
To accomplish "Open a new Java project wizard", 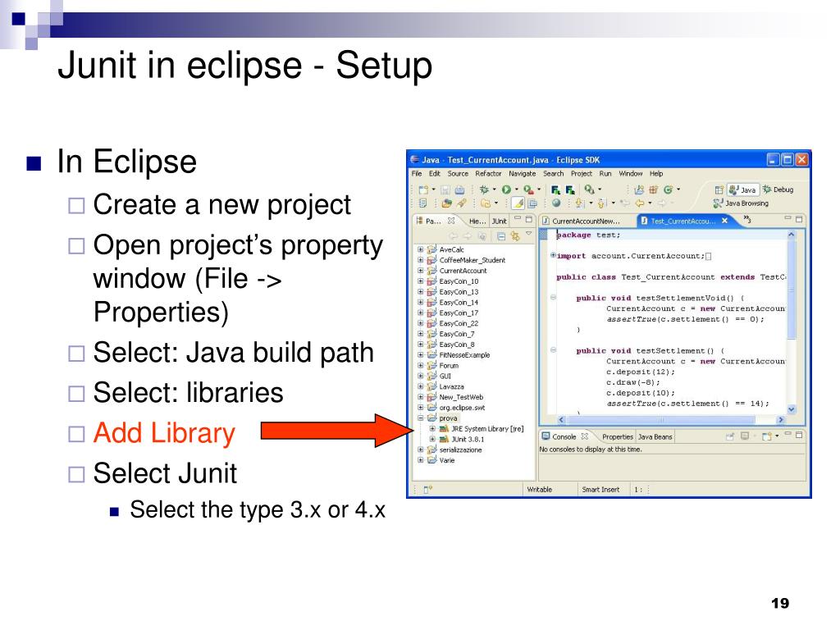I will click(x=423, y=190).
